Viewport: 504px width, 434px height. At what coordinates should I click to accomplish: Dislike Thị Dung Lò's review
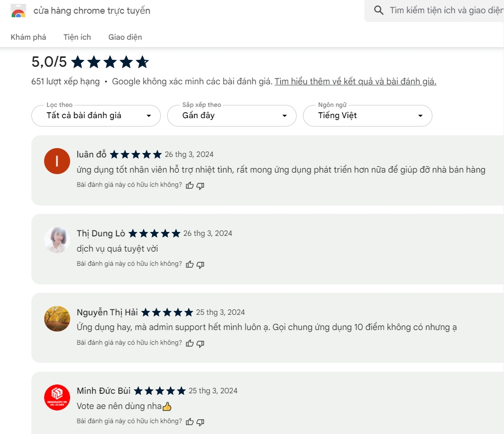(200, 265)
